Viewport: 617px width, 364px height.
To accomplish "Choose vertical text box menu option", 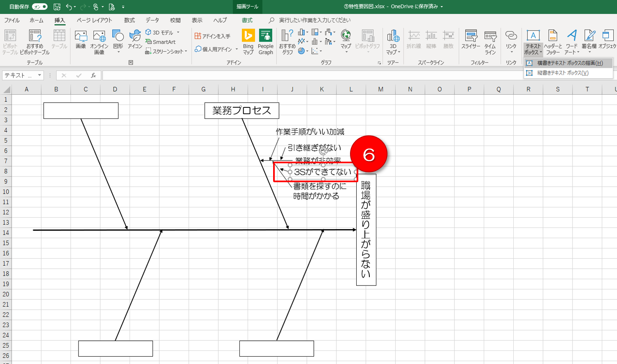I will [562, 73].
